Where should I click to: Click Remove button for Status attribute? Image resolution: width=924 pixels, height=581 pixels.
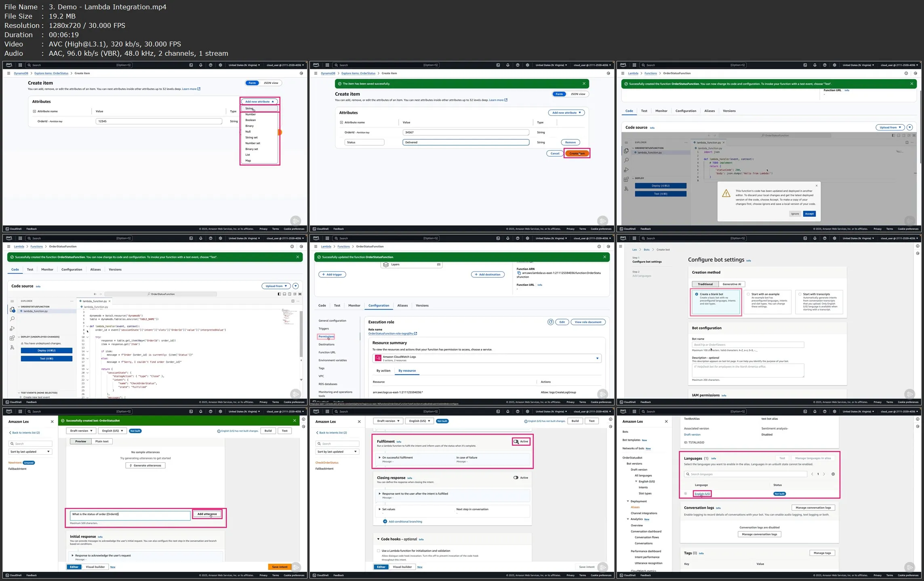[570, 142]
